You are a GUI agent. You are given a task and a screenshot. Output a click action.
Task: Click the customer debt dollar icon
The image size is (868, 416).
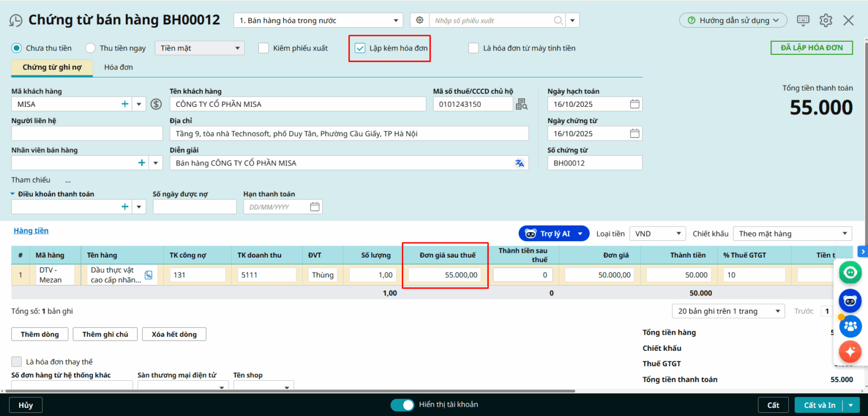[156, 104]
